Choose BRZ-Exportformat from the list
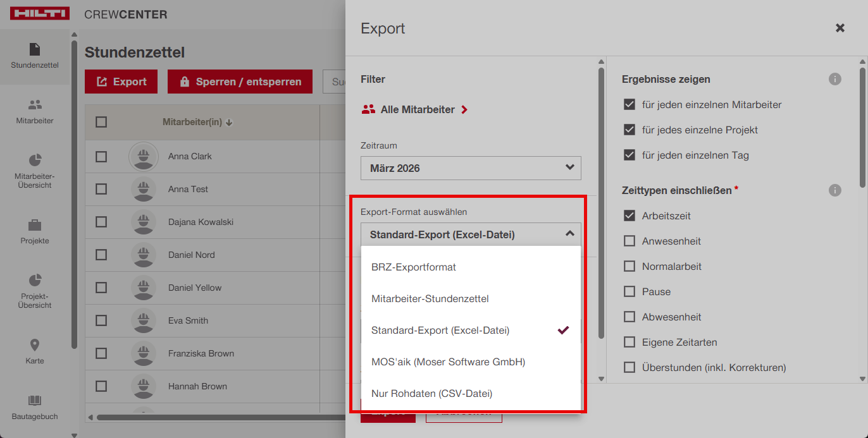868x438 pixels. [x=413, y=267]
